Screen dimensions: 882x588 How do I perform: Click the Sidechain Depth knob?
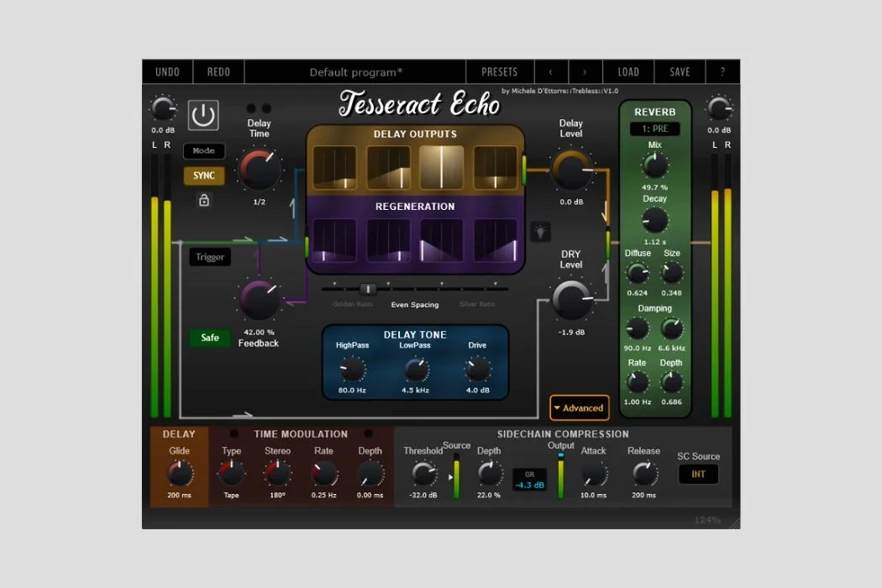489,474
